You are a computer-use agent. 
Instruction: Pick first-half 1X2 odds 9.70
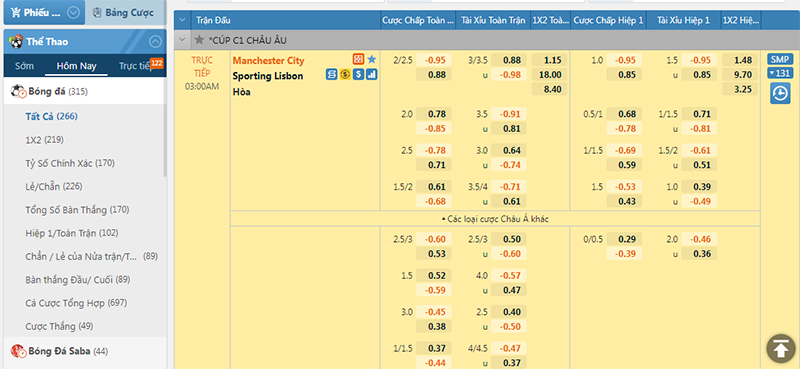coord(739,75)
